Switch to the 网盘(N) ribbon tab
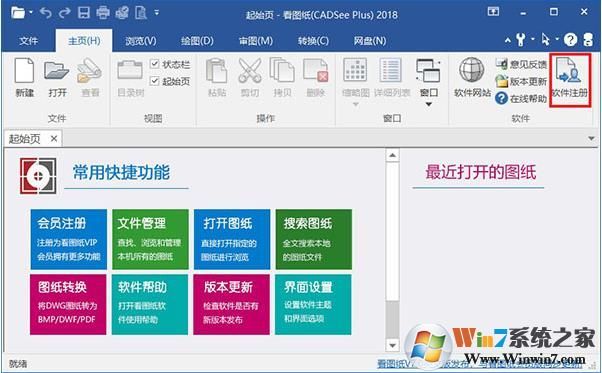This screenshot has width=602, height=373. pyautogui.click(x=370, y=41)
